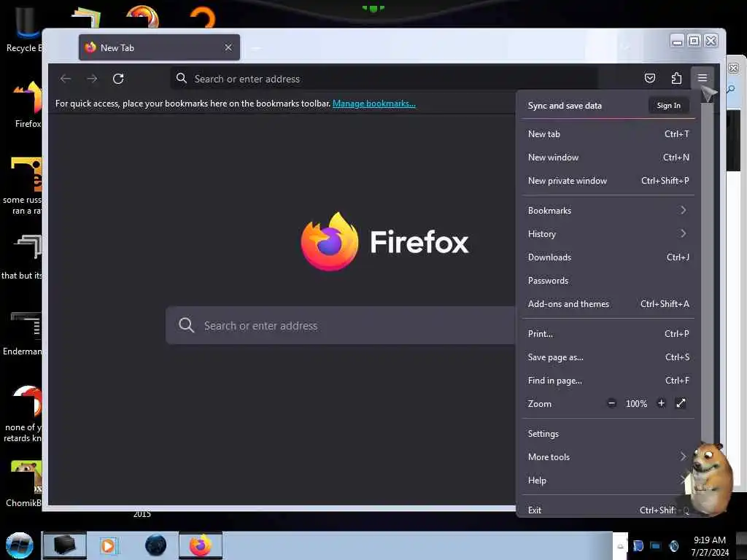This screenshot has width=747, height=560.
Task: Click the round power tray icon
Action: pos(673,546)
